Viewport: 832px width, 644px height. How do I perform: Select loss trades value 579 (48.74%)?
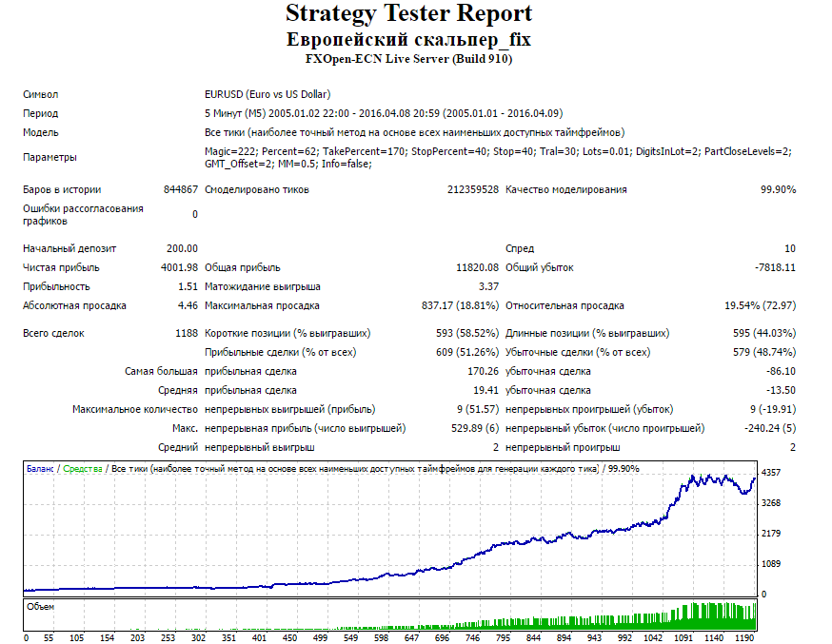click(764, 353)
